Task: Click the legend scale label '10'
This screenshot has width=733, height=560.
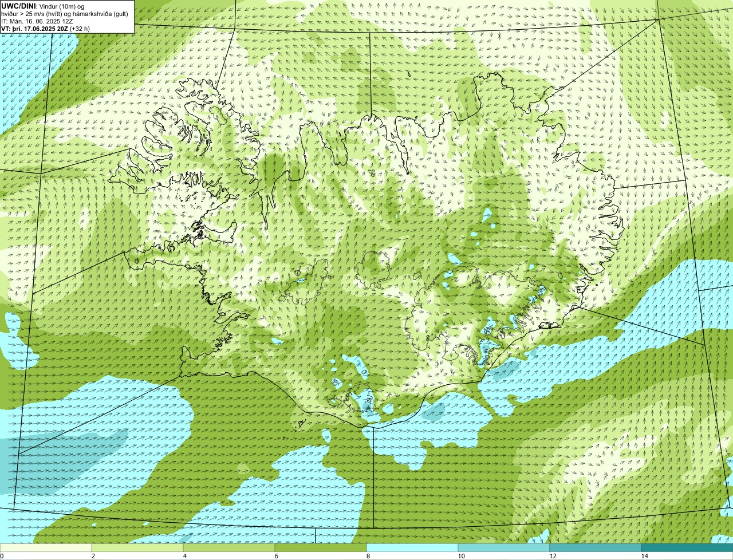Action: tap(461, 556)
